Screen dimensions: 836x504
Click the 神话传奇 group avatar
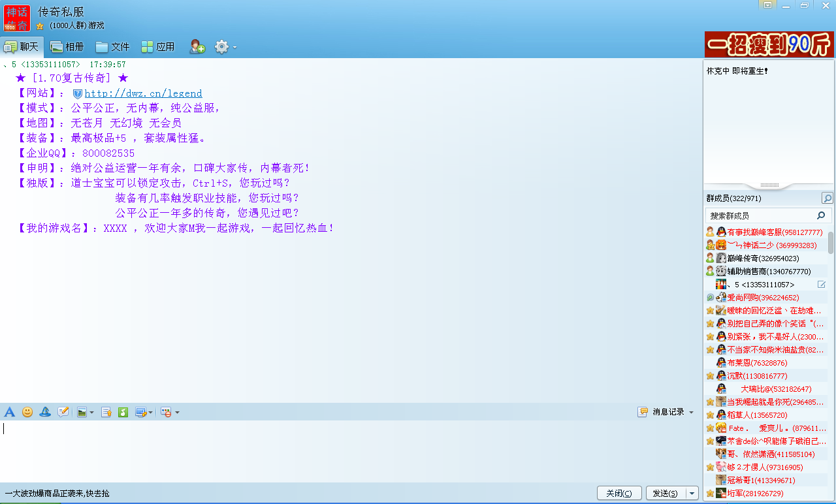(x=17, y=18)
